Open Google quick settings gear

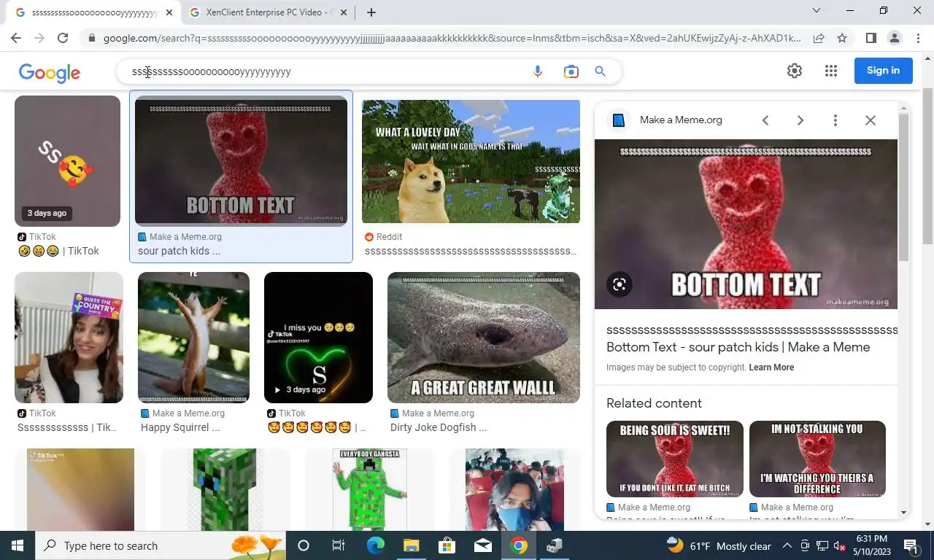pos(795,71)
